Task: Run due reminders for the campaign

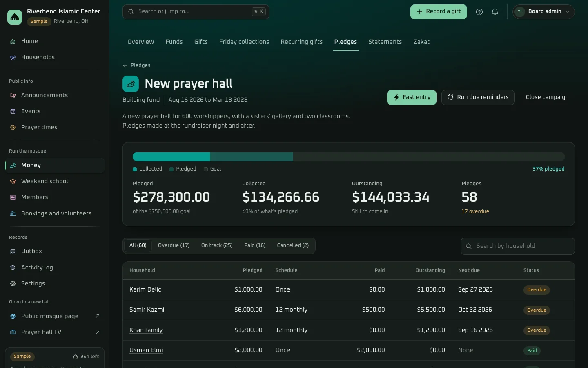Action: (478, 97)
